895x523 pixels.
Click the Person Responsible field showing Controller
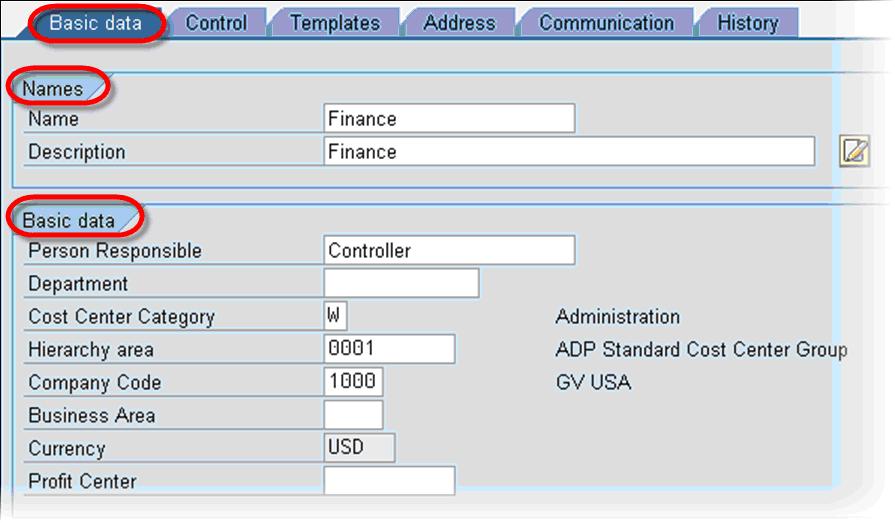point(449,251)
